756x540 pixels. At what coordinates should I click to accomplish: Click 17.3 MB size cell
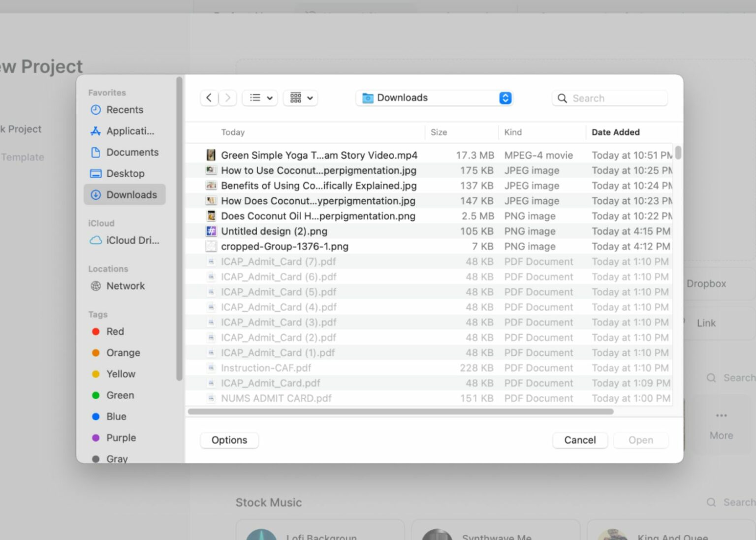click(x=474, y=155)
